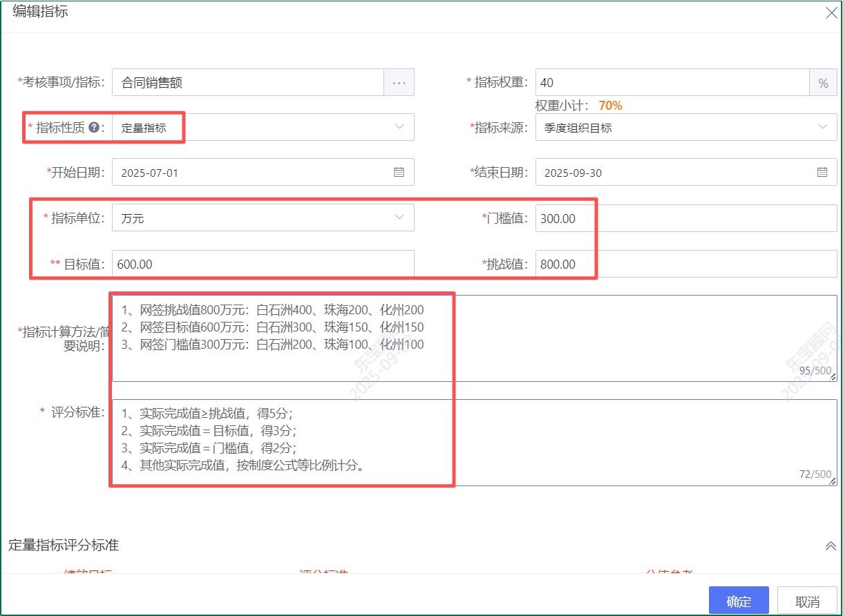Click the percent sign suffix of 指标权重
Viewport: 843px width, 616px height.
pos(823,83)
